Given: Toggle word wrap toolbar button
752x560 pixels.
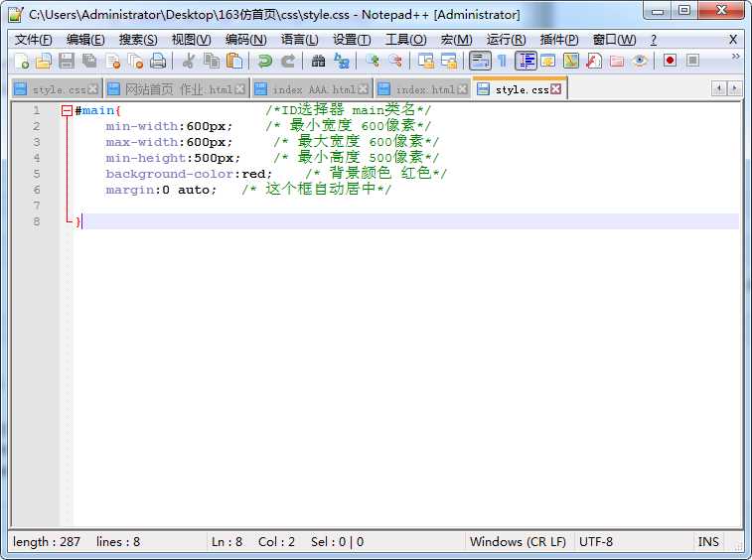Looking at the screenshot, I should tap(480, 61).
